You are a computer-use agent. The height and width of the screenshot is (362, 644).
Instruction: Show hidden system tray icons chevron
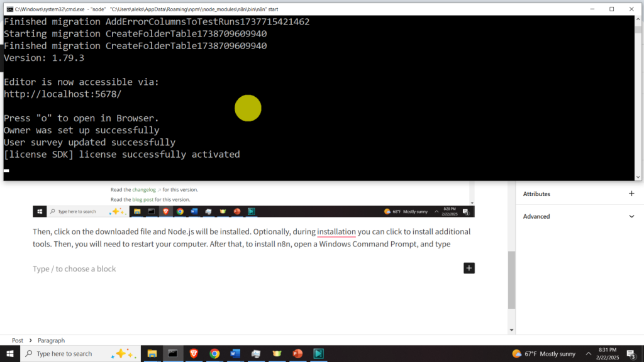click(589, 354)
